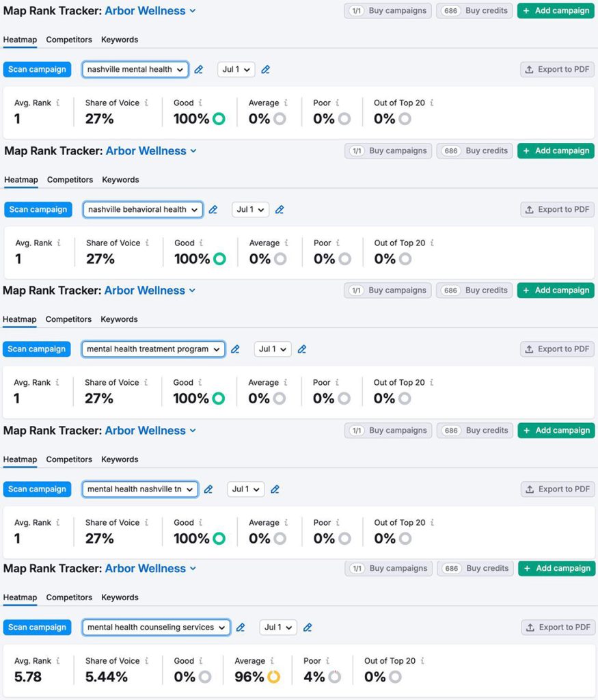Screen dimensions: 598x700
Task: Expand the "mental health treatment program" keyword dropdown
Action: coord(154,349)
